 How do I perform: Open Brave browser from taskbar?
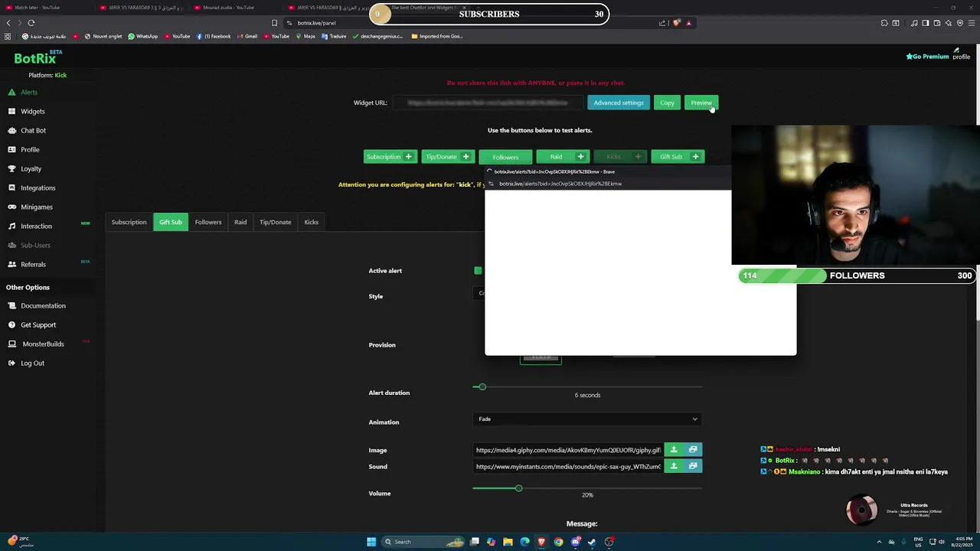[x=541, y=542]
